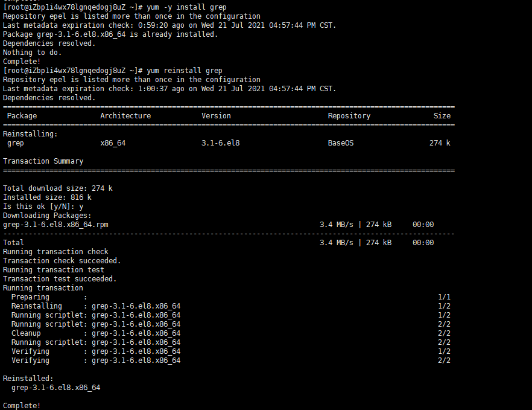Image resolution: width=532 pixels, height=410 pixels.
Task: Click the 'Total download size: 274 k' line
Action: coord(57,188)
